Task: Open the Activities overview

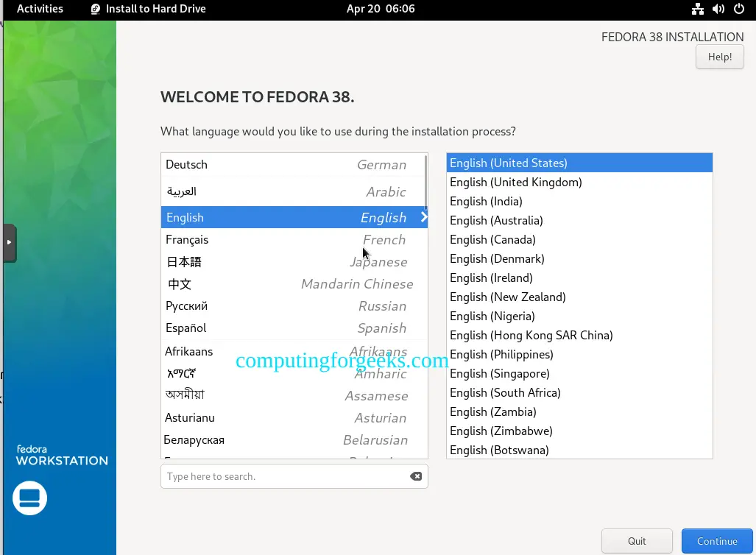Action: [39, 10]
